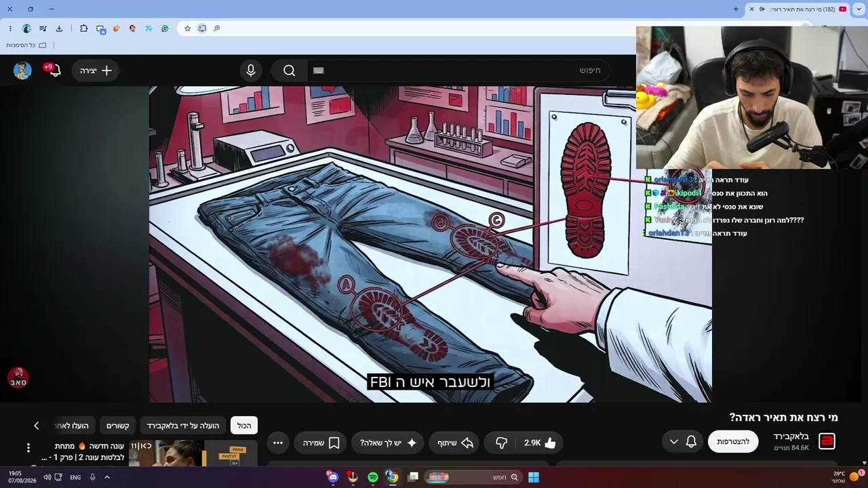Bookmark this page with the star

click(x=188, y=28)
